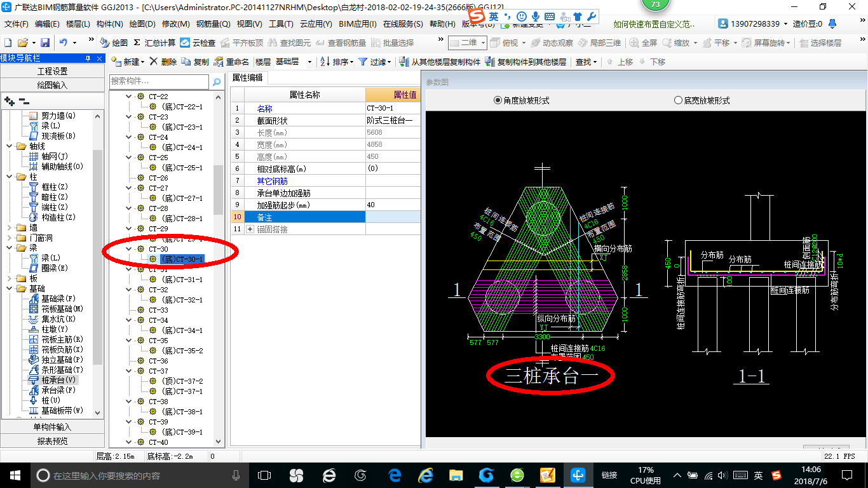Expand the 墙 folder in navigator
This screenshot has height=488, width=868.
point(10,227)
